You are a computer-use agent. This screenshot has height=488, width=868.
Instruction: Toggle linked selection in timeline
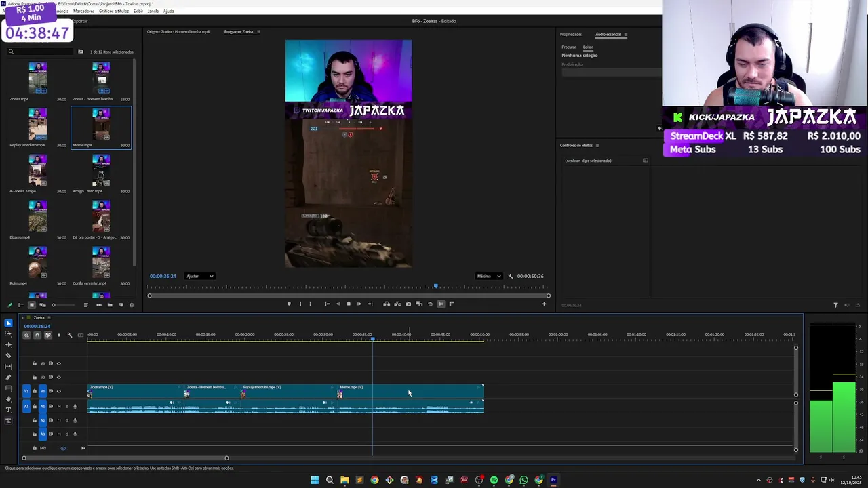pos(47,335)
